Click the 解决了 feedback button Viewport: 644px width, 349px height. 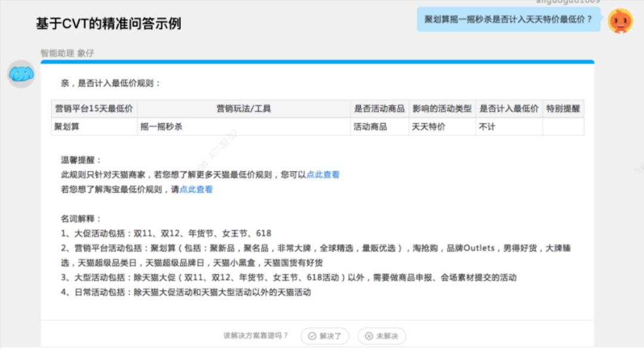point(325,336)
